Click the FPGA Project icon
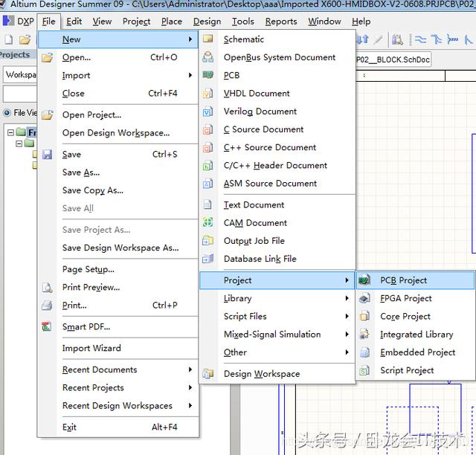The width and height of the screenshot is (476, 455). 364,298
